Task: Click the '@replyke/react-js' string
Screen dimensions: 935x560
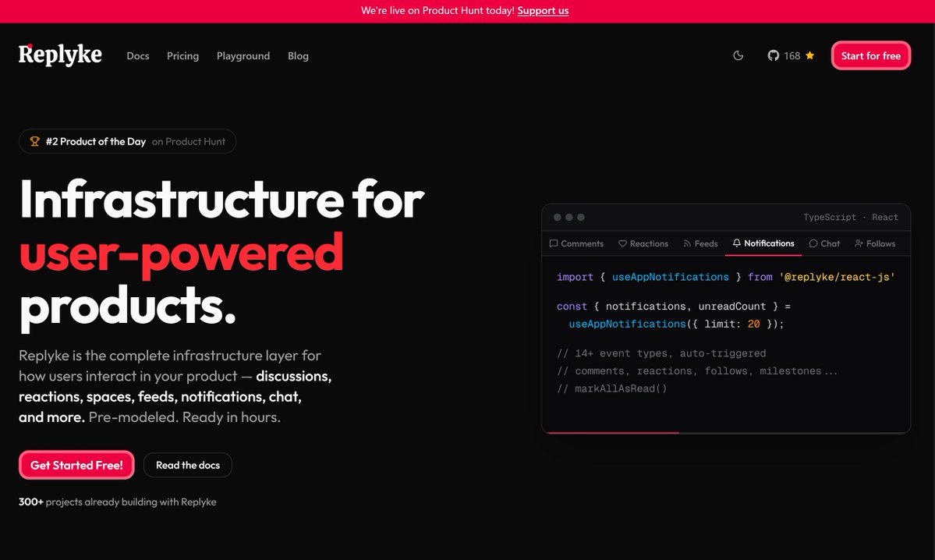Action: coord(837,277)
